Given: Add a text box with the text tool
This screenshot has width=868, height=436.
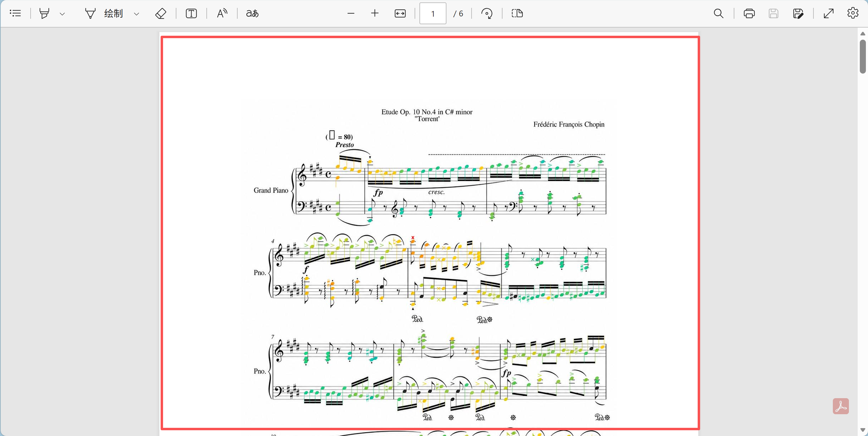Looking at the screenshot, I should click(191, 13).
